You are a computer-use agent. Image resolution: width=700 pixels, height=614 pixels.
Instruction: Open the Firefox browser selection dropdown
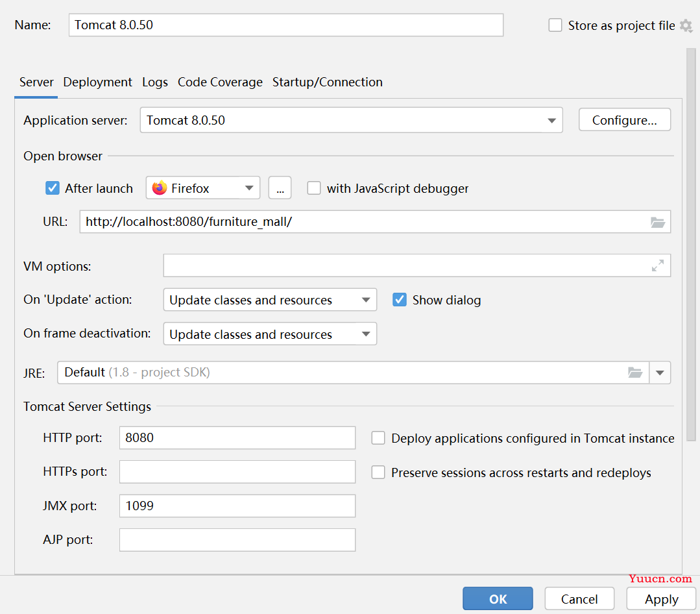pos(203,188)
